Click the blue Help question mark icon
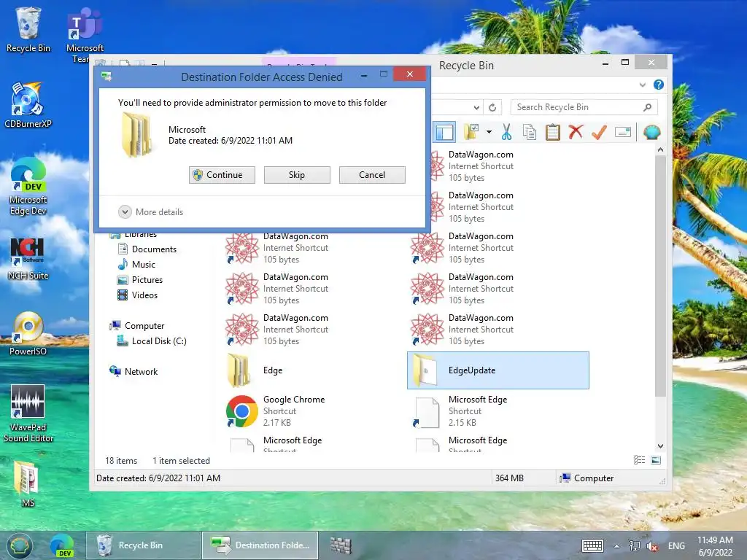The width and height of the screenshot is (747, 560). coord(659,85)
